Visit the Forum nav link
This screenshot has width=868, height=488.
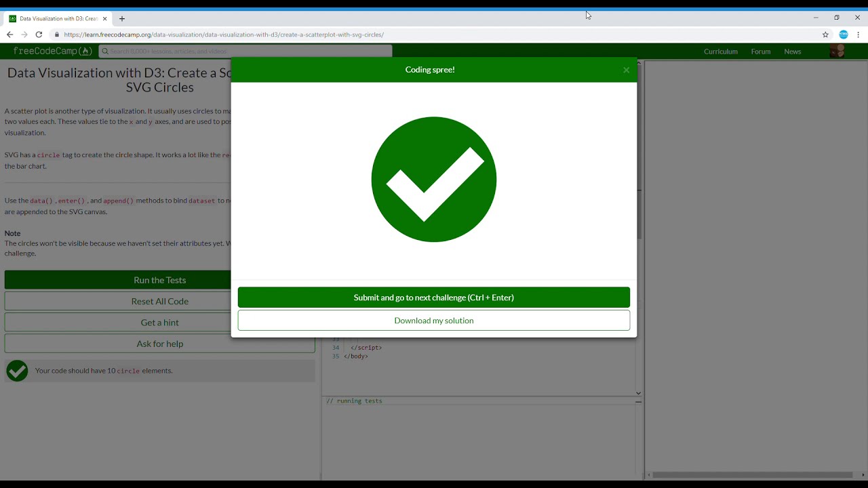761,52
